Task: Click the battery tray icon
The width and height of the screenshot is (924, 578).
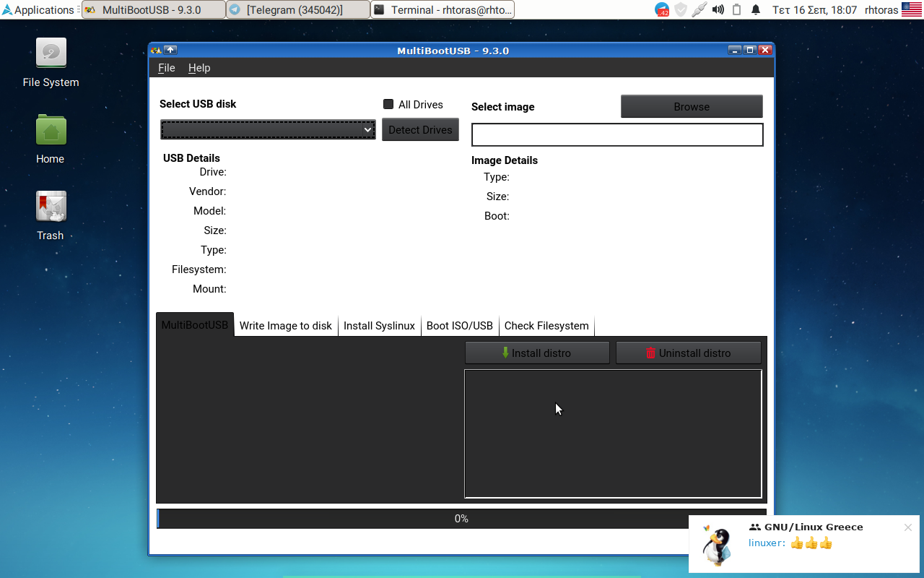Action: coord(736,9)
